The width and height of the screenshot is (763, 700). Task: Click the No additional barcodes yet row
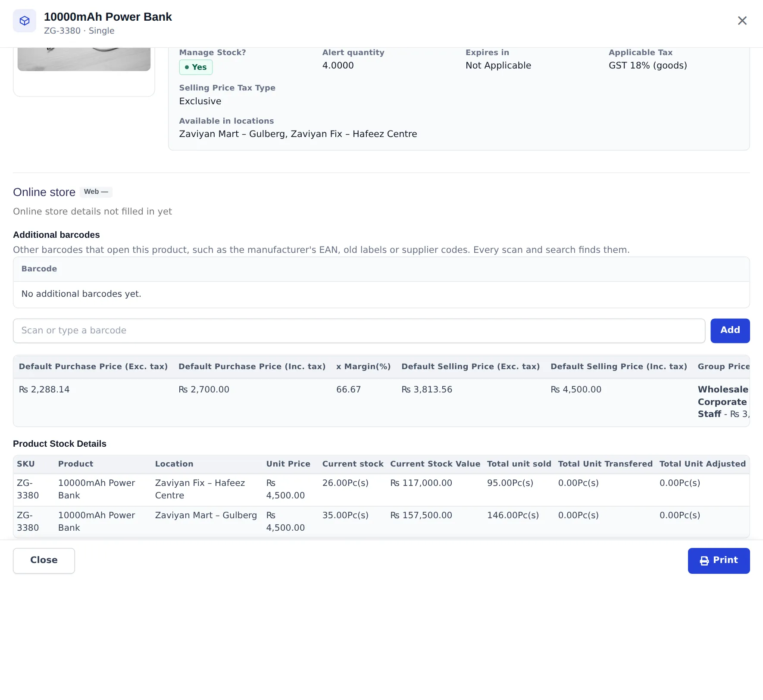(x=381, y=294)
